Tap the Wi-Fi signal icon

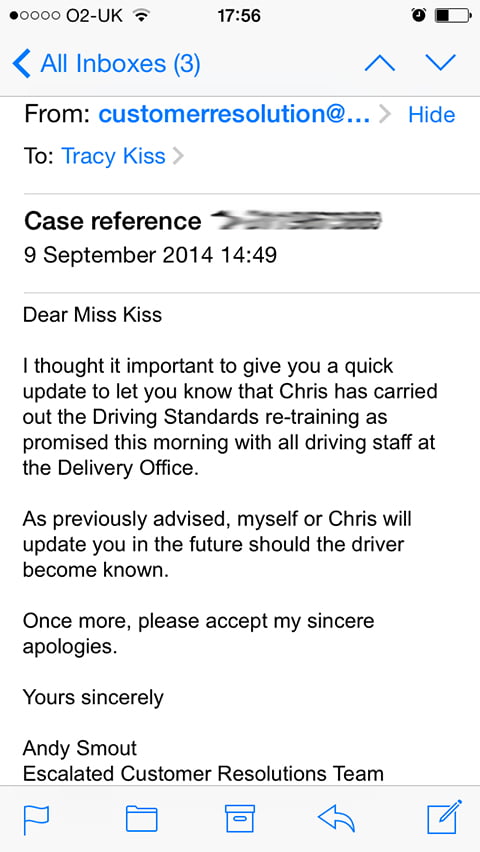(142, 16)
